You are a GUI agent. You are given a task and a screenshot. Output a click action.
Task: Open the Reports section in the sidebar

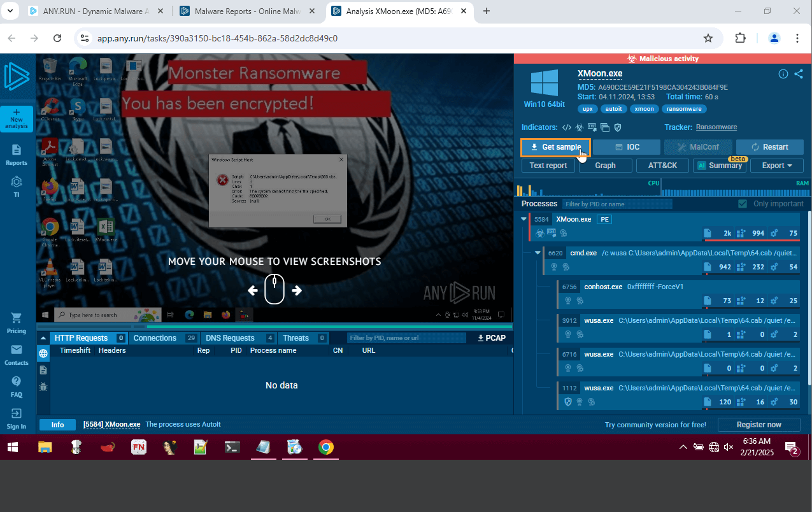pyautogui.click(x=17, y=155)
